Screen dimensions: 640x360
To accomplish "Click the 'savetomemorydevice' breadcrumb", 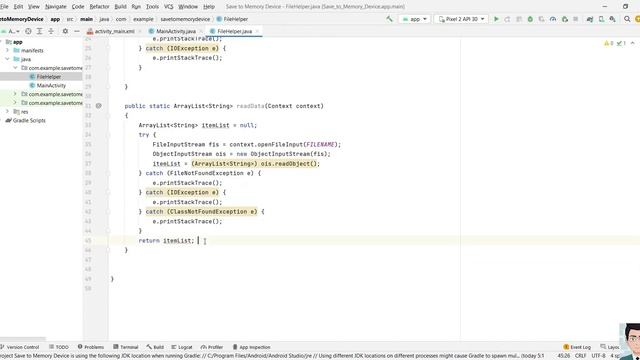I will pyautogui.click(x=185, y=19).
